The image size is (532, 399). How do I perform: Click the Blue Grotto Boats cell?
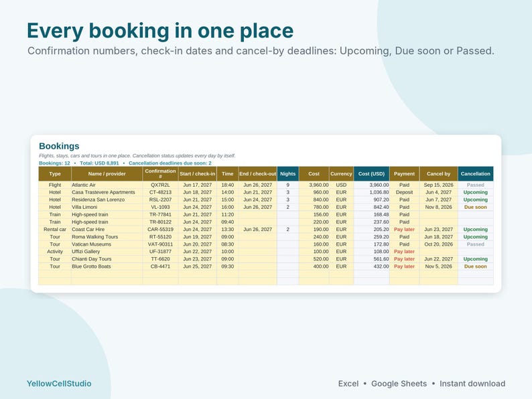coord(107,266)
